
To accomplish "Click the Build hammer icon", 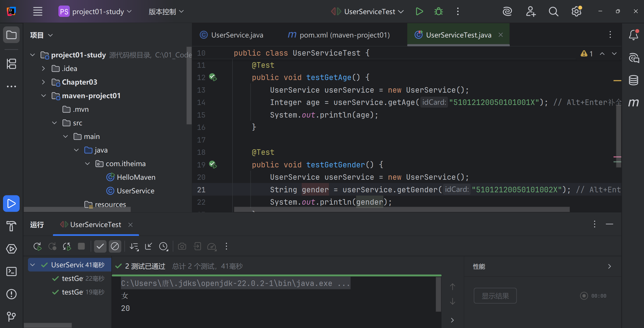I will (x=11, y=226).
